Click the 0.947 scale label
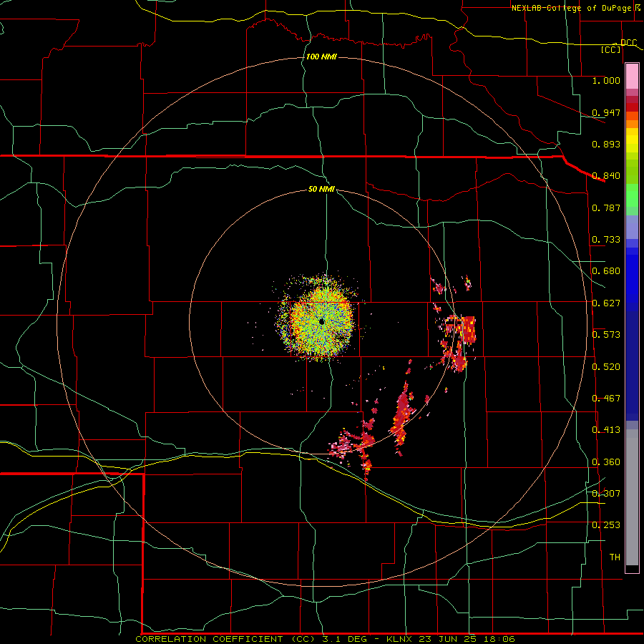The width and height of the screenshot is (644, 644). pos(606,112)
